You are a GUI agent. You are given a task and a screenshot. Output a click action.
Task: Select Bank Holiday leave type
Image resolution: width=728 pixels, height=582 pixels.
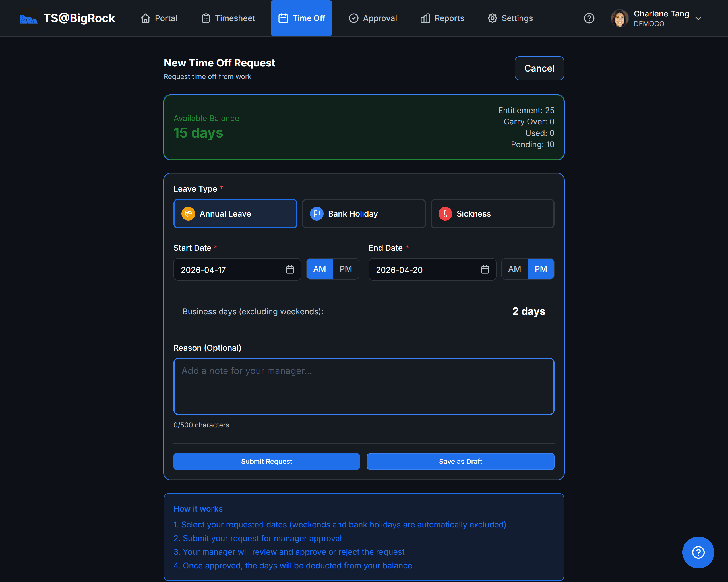[364, 214]
